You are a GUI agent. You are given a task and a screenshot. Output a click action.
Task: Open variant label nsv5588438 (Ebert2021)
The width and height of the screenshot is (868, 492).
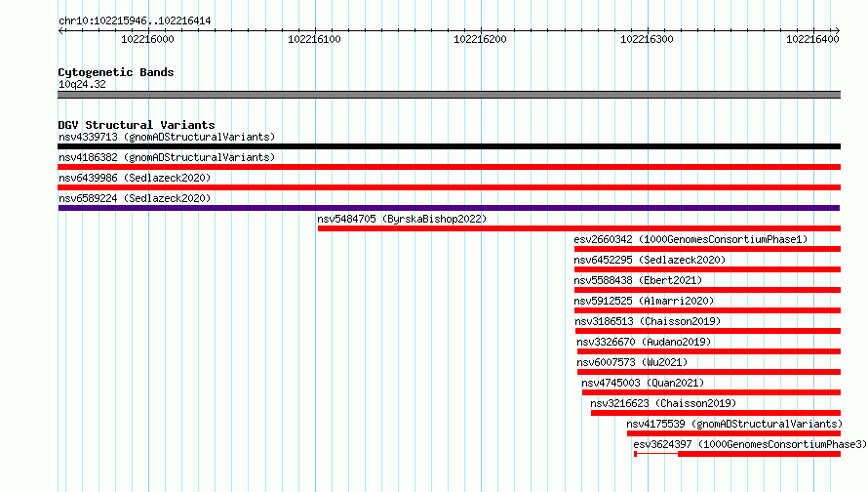coord(638,280)
